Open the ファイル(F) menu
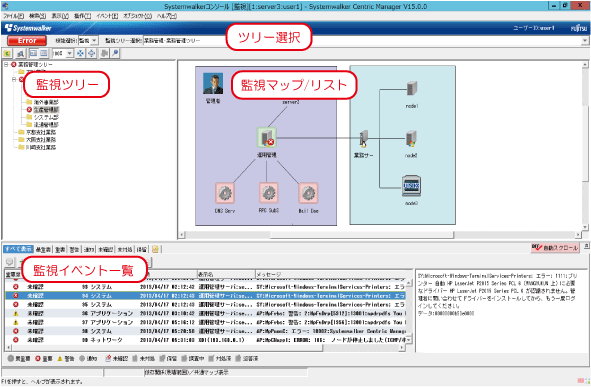The width and height of the screenshot is (591, 387). [14, 16]
